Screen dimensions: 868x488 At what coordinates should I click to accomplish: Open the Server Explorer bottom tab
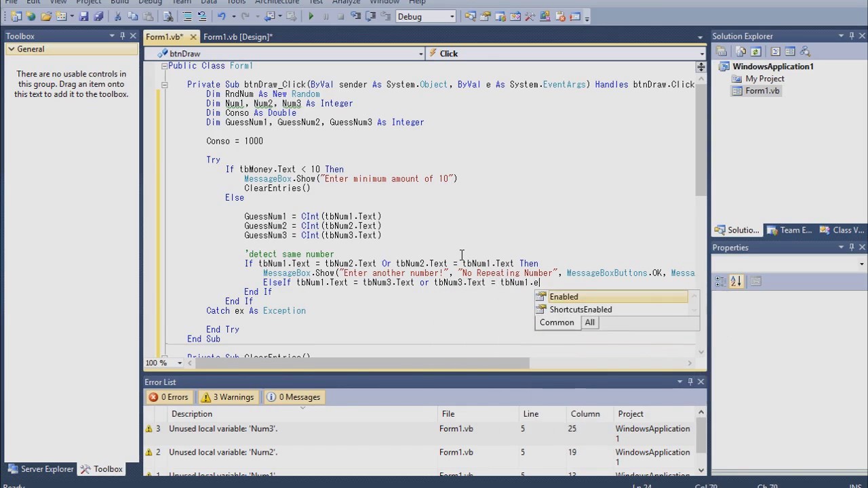[40, 469]
